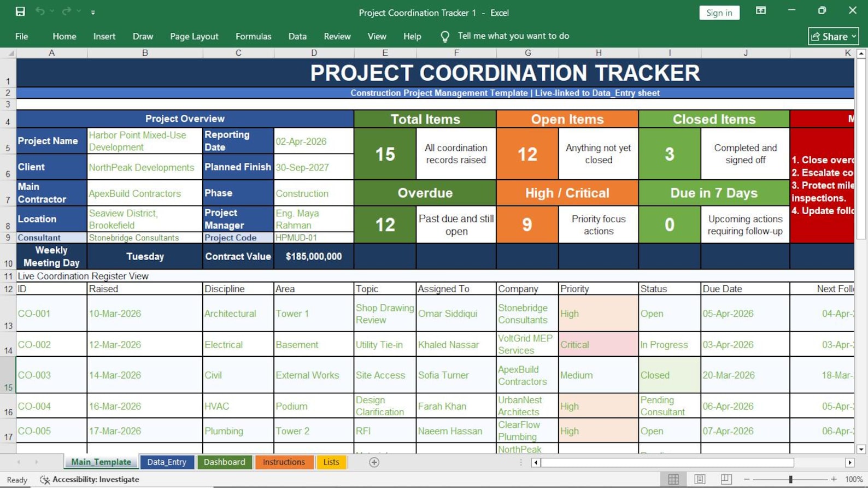This screenshot has width=868, height=489.
Task: Switch to Main_Template sheet tab
Action: [x=101, y=462]
